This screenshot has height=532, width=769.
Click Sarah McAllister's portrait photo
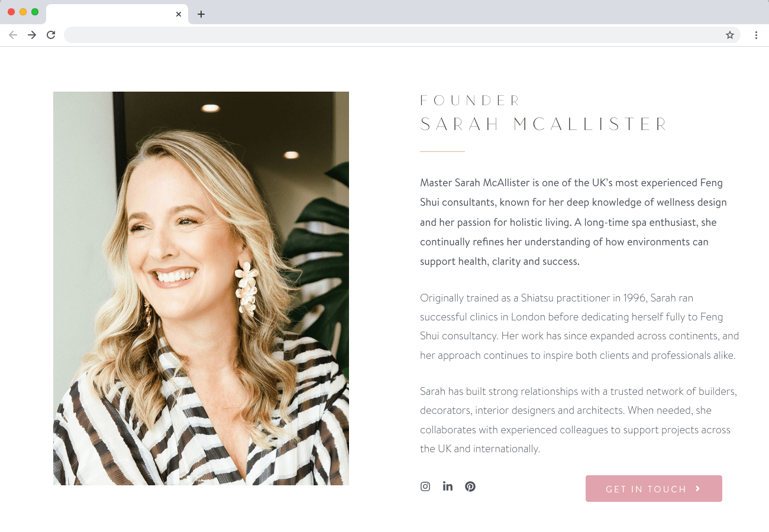[201, 288]
